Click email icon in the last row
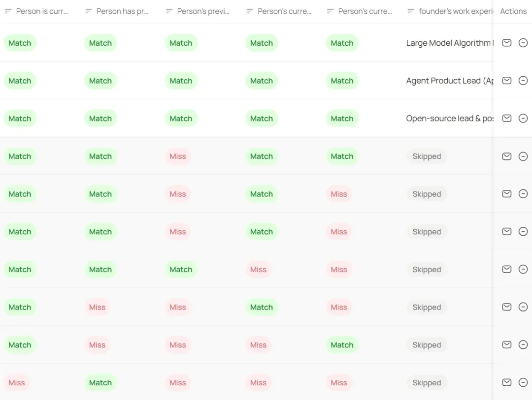The image size is (532, 400). [x=506, y=382]
